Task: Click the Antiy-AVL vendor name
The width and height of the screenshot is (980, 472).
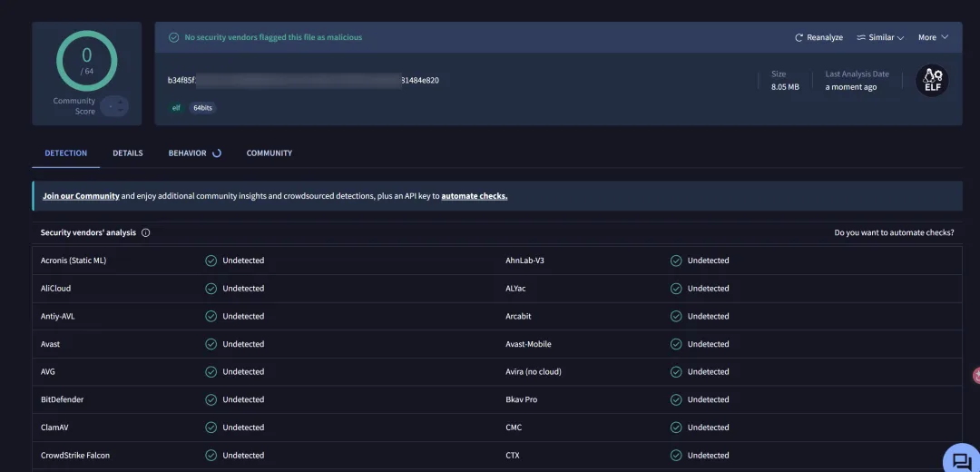Action: tap(57, 317)
